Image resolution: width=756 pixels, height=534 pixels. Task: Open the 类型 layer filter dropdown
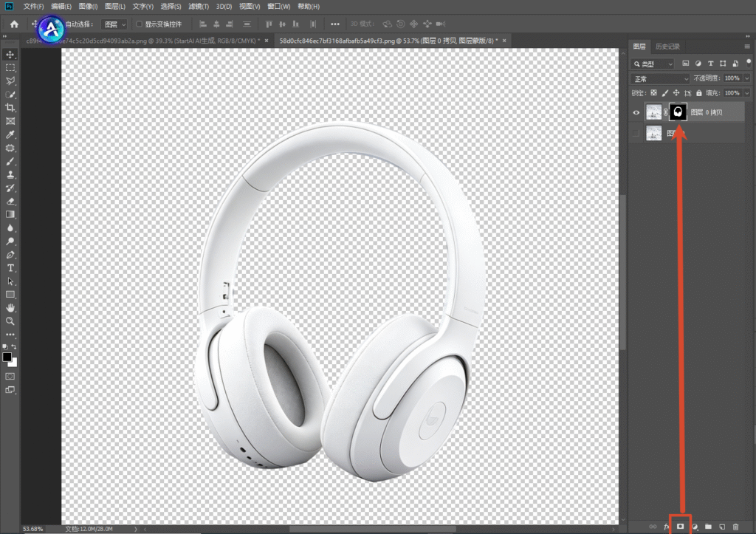point(652,64)
